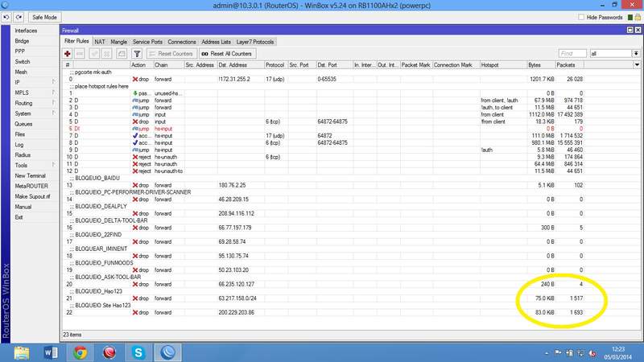Open Files in the sidebar
Image resolution: width=644 pixels, height=362 pixels.
tap(19, 134)
